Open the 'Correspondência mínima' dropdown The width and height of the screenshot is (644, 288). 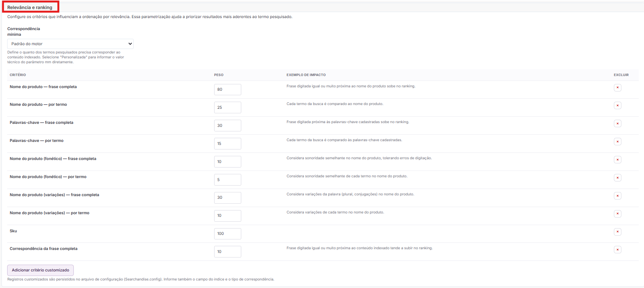(70, 44)
